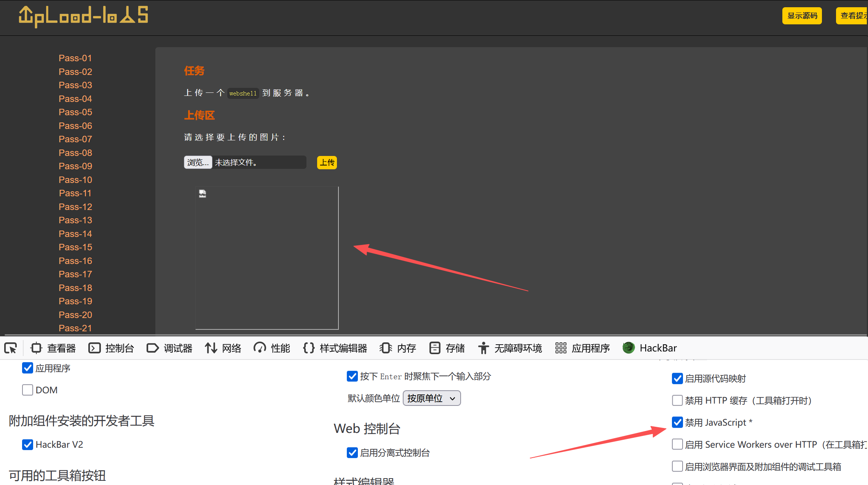
Task: Enable the 禁用 HTTP 缓存 checkbox
Action: 677,400
